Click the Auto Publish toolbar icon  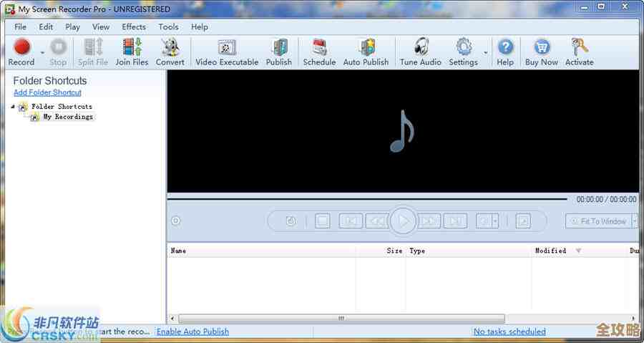click(x=366, y=48)
